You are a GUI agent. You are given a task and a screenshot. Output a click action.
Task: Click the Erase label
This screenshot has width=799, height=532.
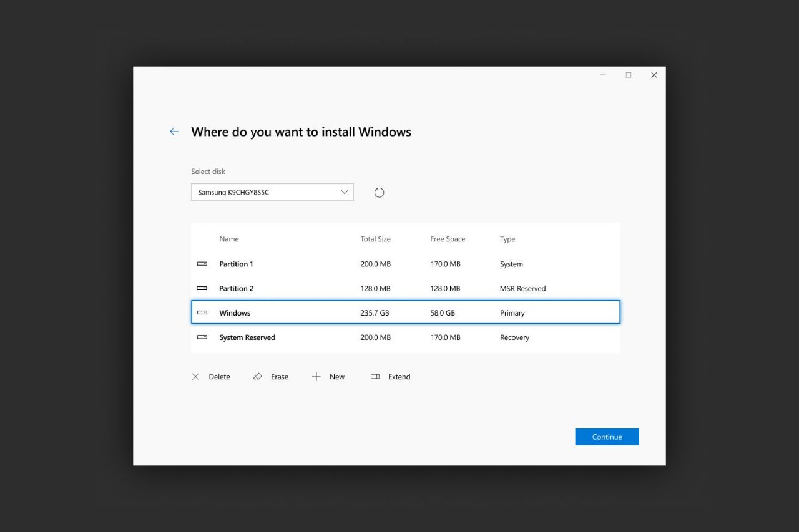coord(280,377)
